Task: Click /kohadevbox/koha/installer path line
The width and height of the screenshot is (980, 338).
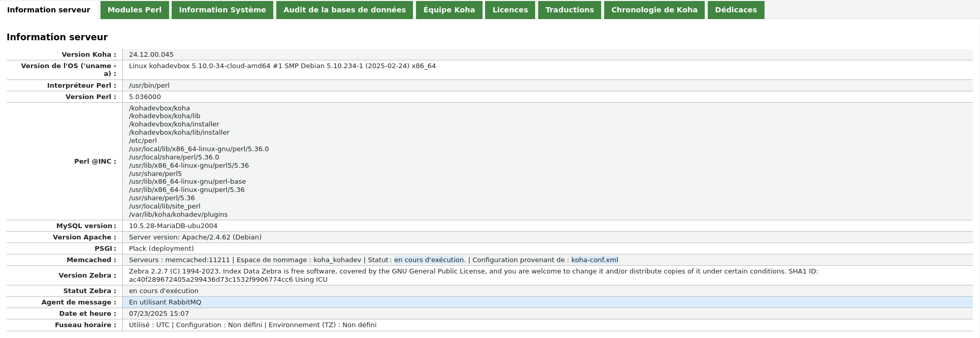Action: (x=174, y=124)
